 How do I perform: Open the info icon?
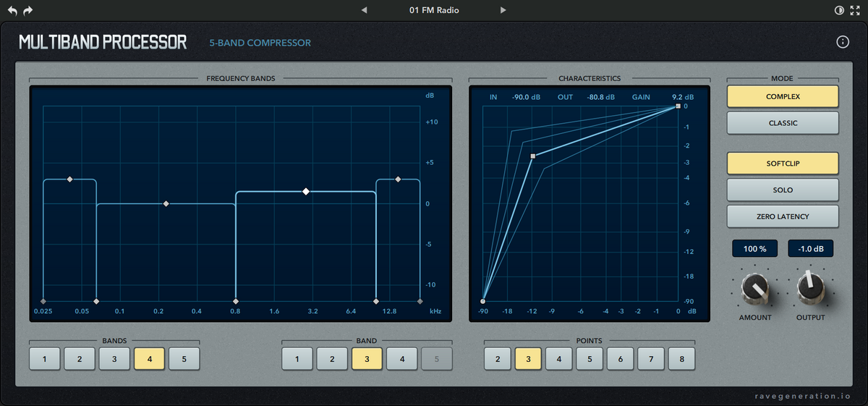843,42
